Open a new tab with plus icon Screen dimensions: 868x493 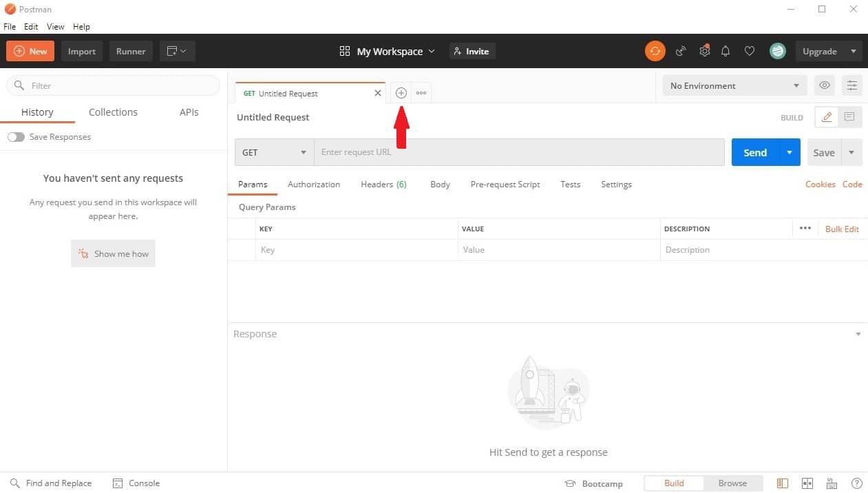(401, 93)
